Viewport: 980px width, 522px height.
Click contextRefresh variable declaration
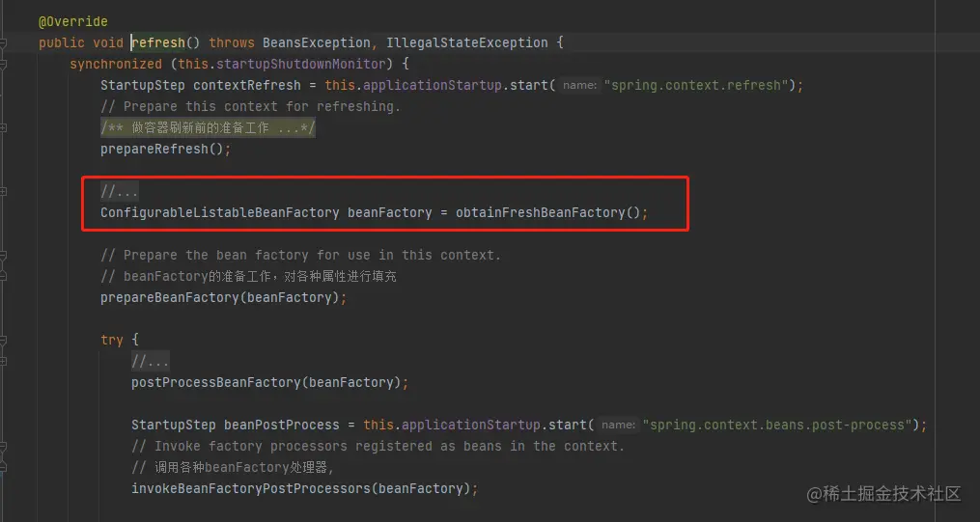tap(247, 86)
